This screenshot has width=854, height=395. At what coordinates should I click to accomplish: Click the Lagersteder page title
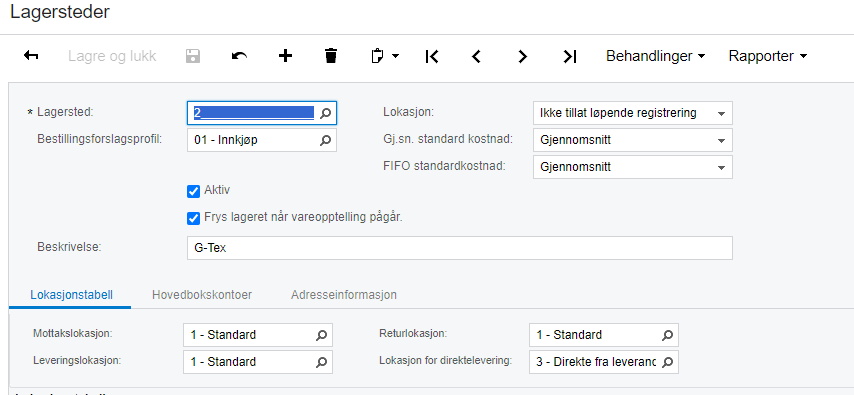(60, 12)
